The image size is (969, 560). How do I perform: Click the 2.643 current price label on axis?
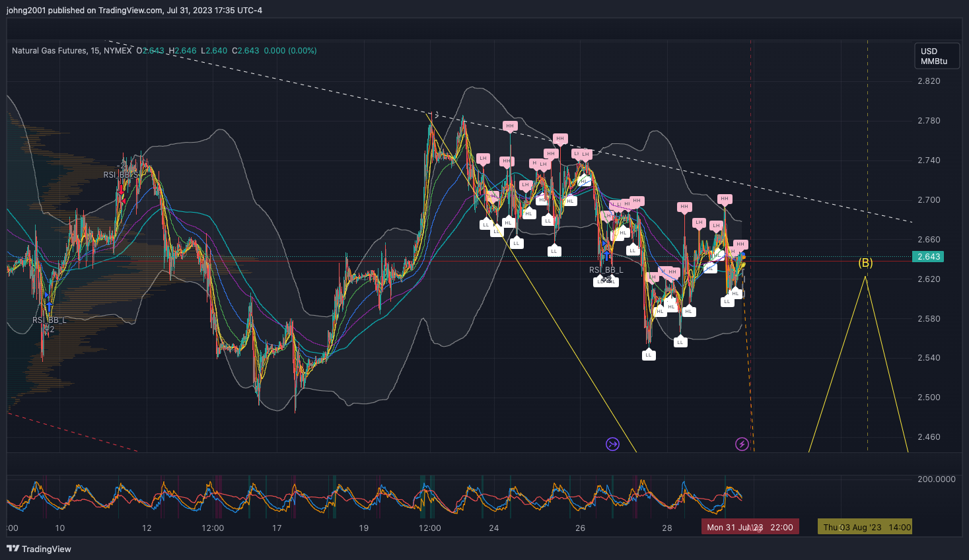928,257
